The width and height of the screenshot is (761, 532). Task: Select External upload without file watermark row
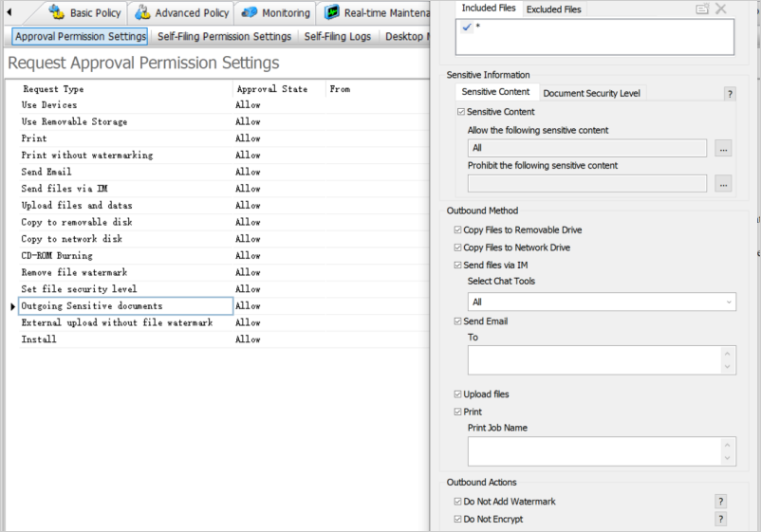click(223, 322)
